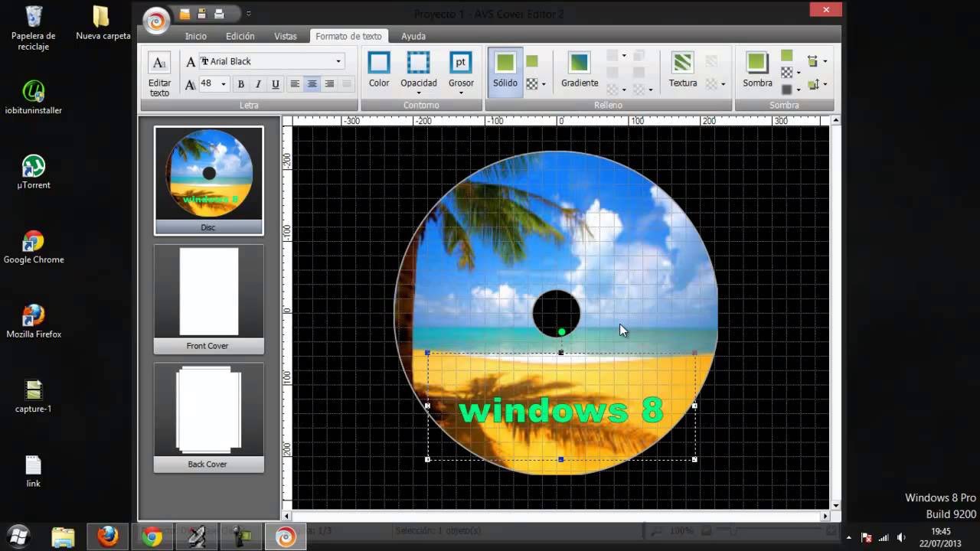The width and height of the screenshot is (980, 551).
Task: Click the AVS Cover Editor application menu orb
Action: click(x=156, y=21)
